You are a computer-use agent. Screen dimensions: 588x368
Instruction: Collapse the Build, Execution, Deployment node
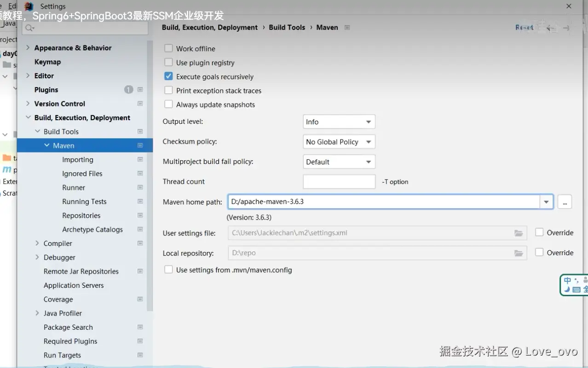tap(28, 117)
